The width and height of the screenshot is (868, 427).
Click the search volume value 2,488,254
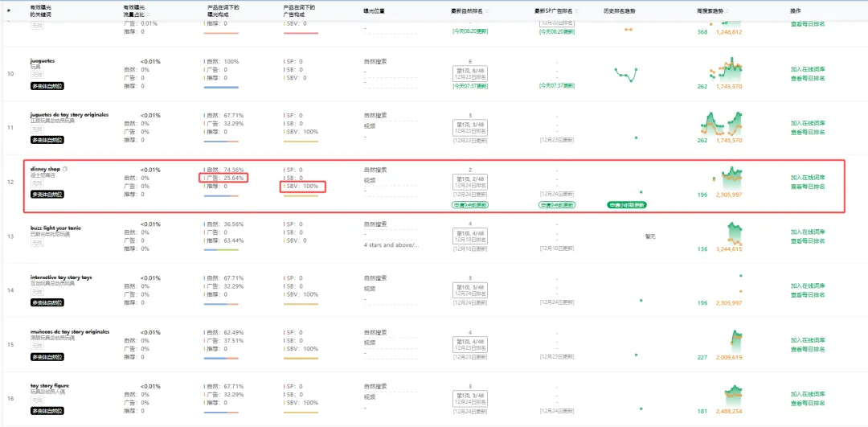(729, 412)
